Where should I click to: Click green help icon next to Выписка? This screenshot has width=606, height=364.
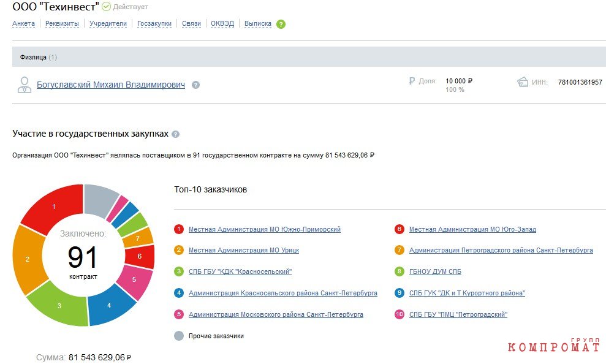click(x=281, y=24)
